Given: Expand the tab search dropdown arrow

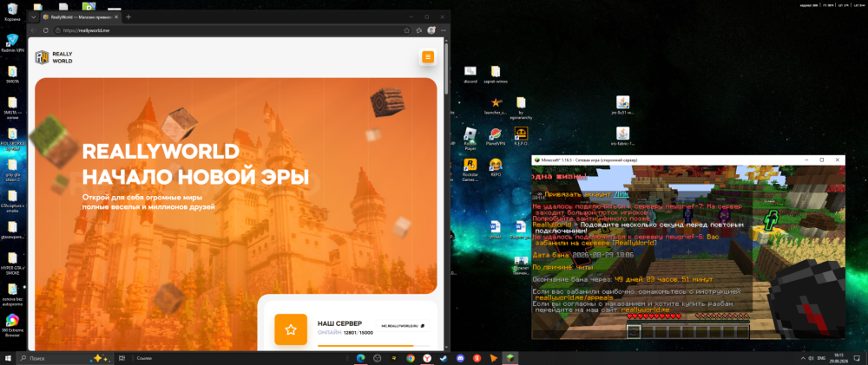Looking at the screenshot, I should point(33,17).
